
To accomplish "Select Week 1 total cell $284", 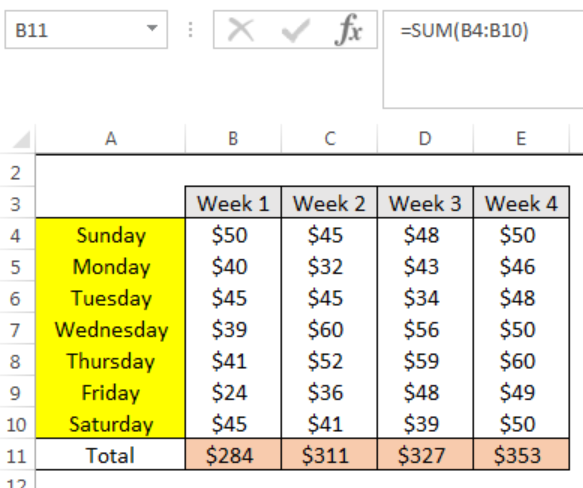I will (x=233, y=455).
